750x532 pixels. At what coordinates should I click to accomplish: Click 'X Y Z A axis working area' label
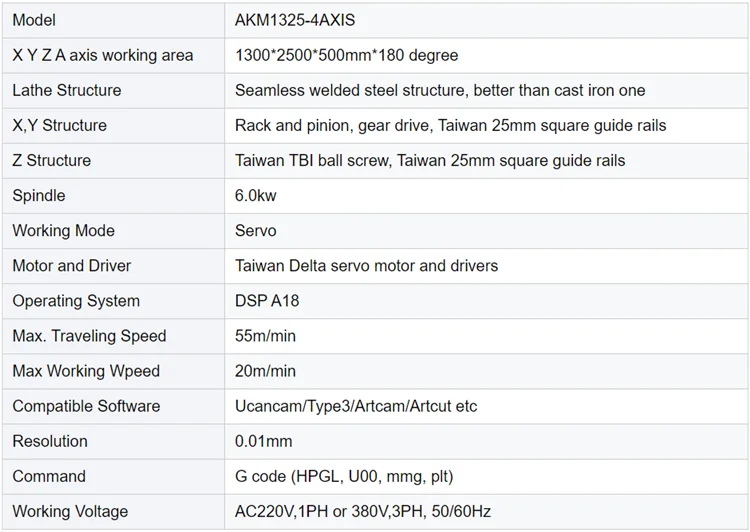click(x=103, y=55)
